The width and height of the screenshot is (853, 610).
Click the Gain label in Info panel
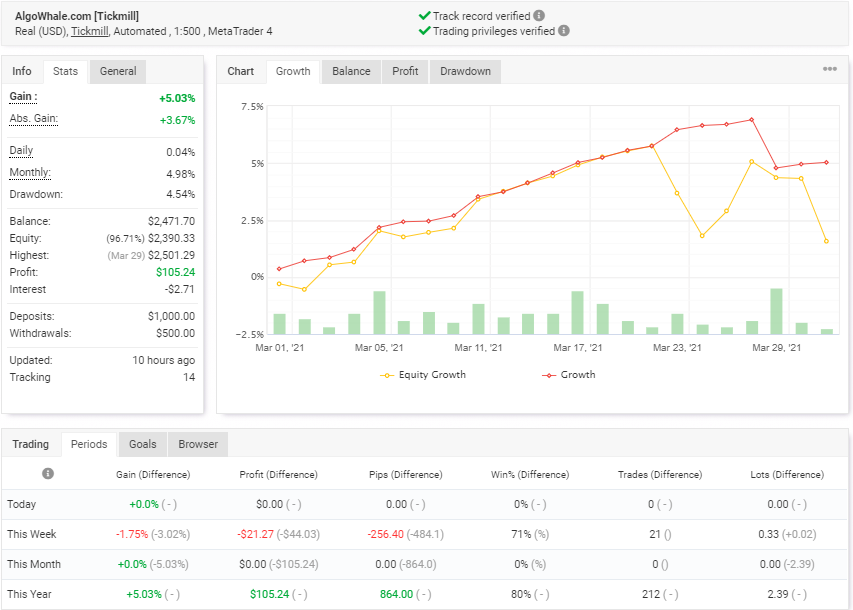[x=23, y=97]
